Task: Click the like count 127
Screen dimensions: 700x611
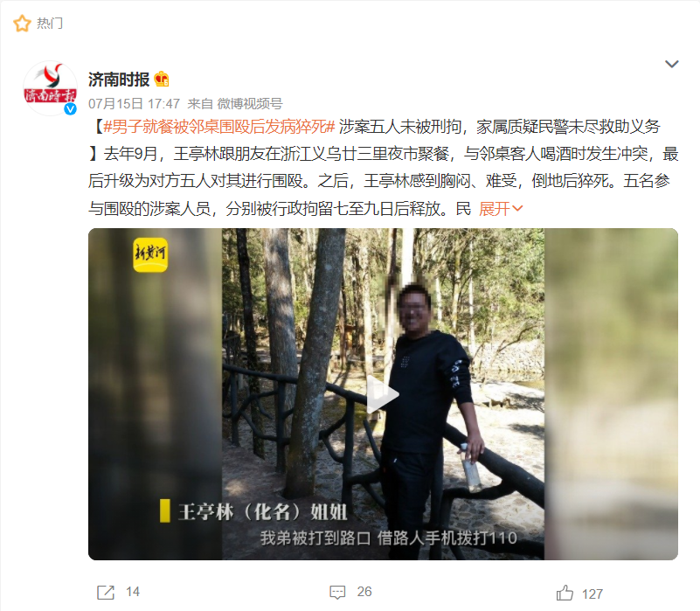Action: click(593, 594)
